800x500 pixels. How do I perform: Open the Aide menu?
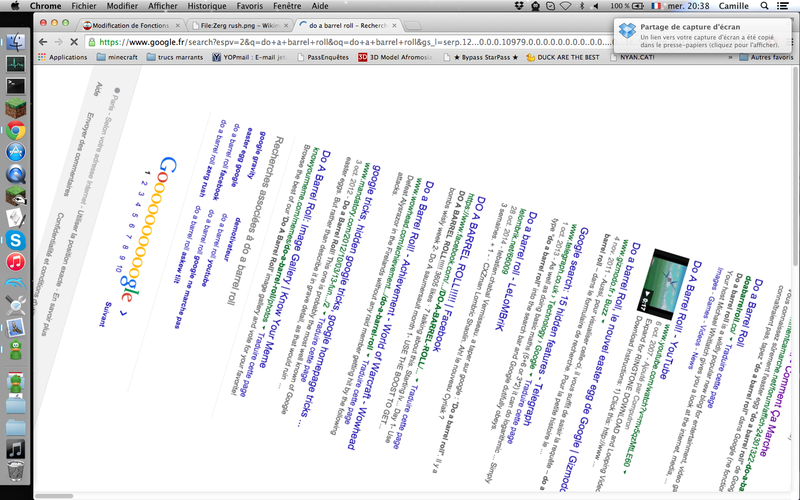click(x=320, y=6)
